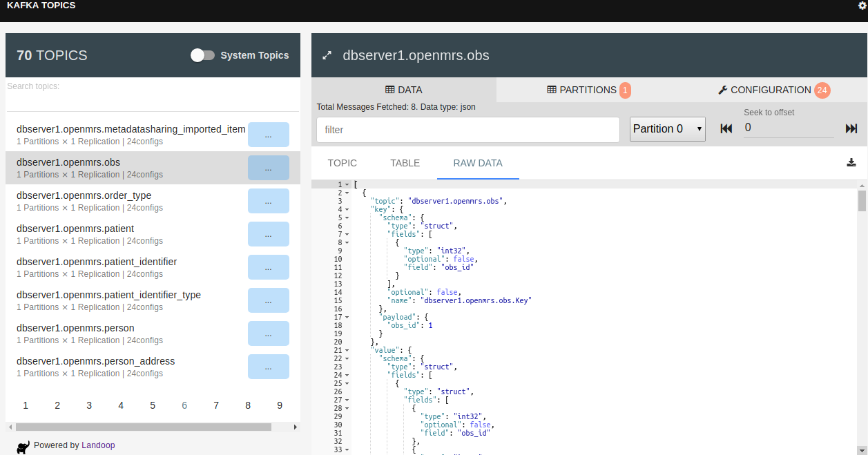Go to topics page 9
Screen dimensions: 868x455
coord(280,405)
